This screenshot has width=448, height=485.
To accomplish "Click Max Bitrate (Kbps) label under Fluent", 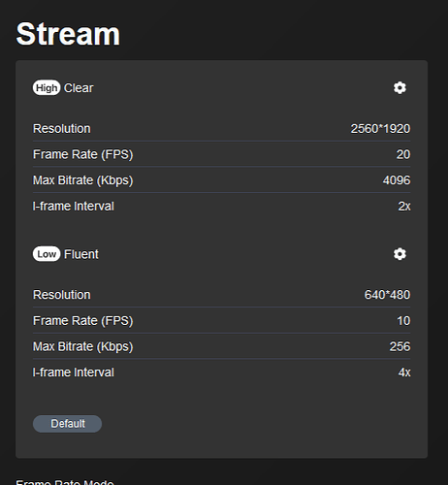I will click(83, 346).
